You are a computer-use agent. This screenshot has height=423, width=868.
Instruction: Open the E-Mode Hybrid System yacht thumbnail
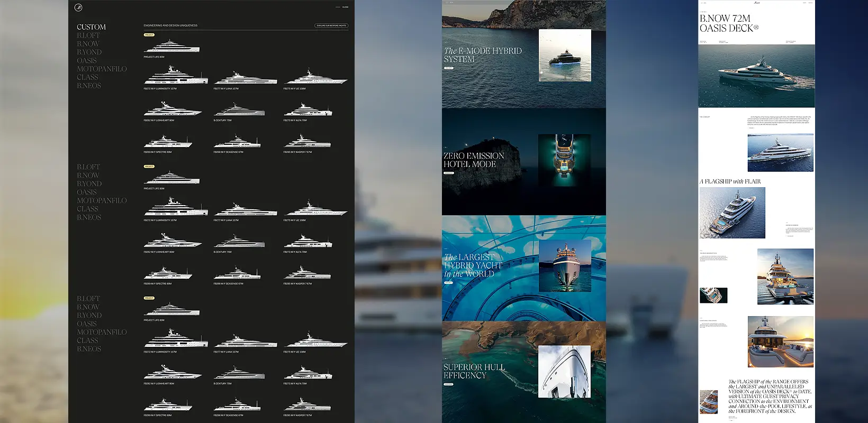[x=565, y=56]
